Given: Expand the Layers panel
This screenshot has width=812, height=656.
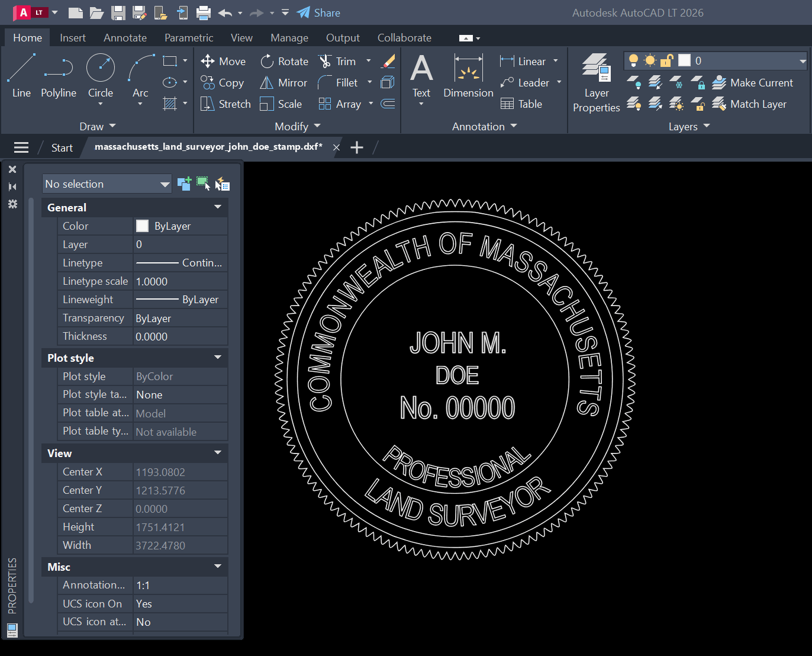Looking at the screenshot, I should 689,126.
